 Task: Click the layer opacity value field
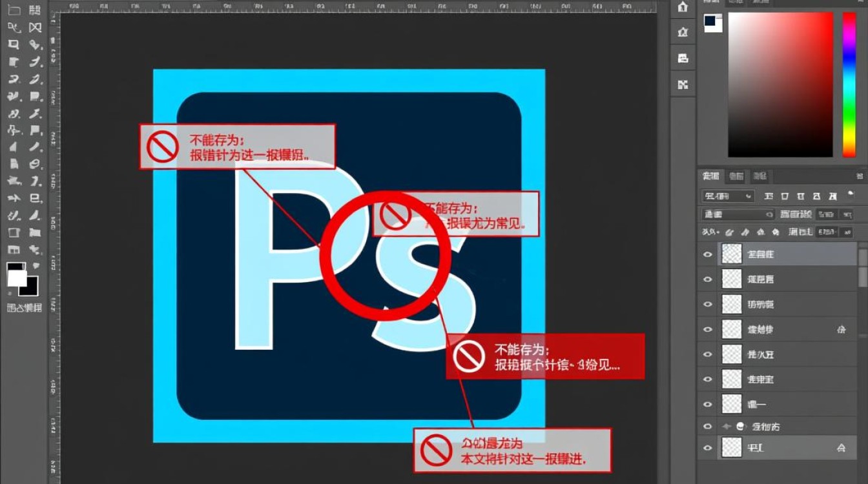coord(825,214)
